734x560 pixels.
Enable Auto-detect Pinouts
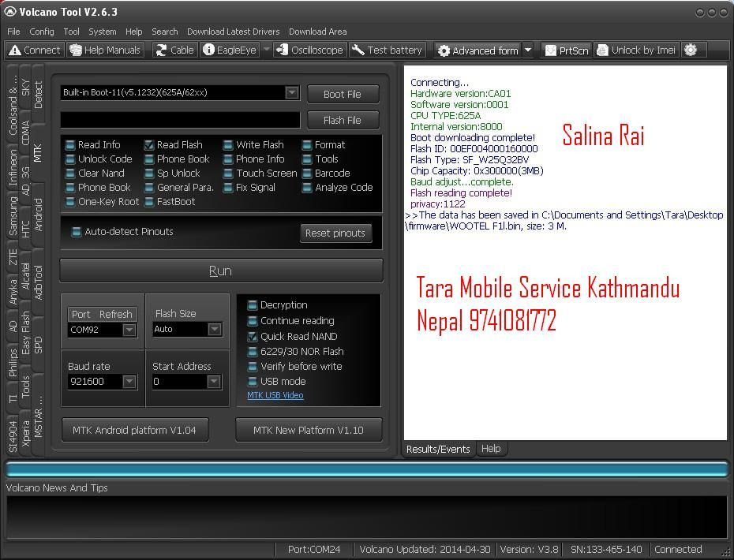(x=76, y=232)
